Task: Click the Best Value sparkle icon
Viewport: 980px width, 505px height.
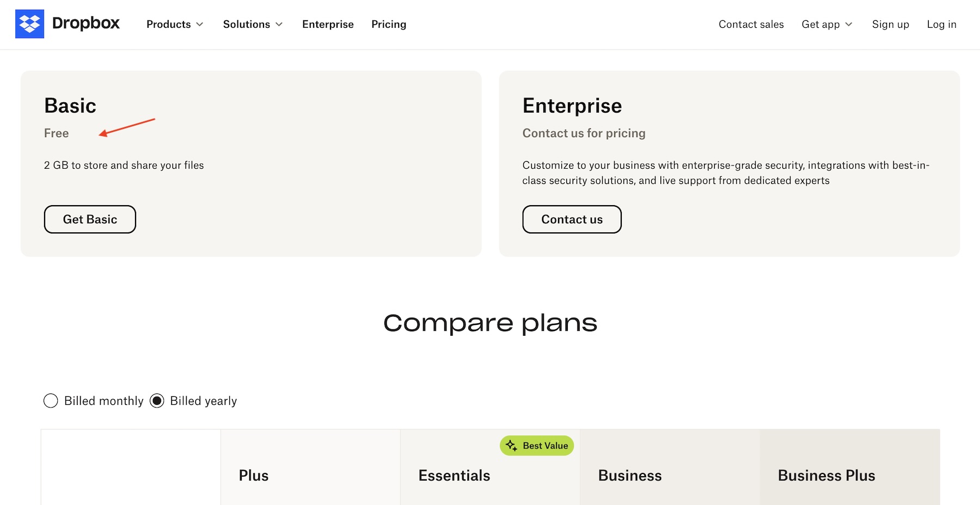Action: point(511,446)
